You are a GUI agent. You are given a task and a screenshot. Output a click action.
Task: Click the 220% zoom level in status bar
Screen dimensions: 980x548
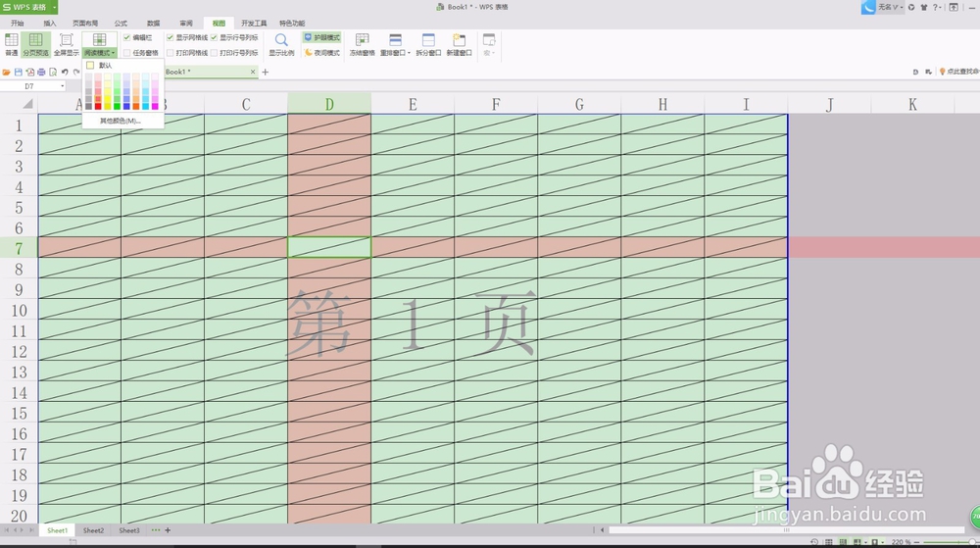[901, 542]
